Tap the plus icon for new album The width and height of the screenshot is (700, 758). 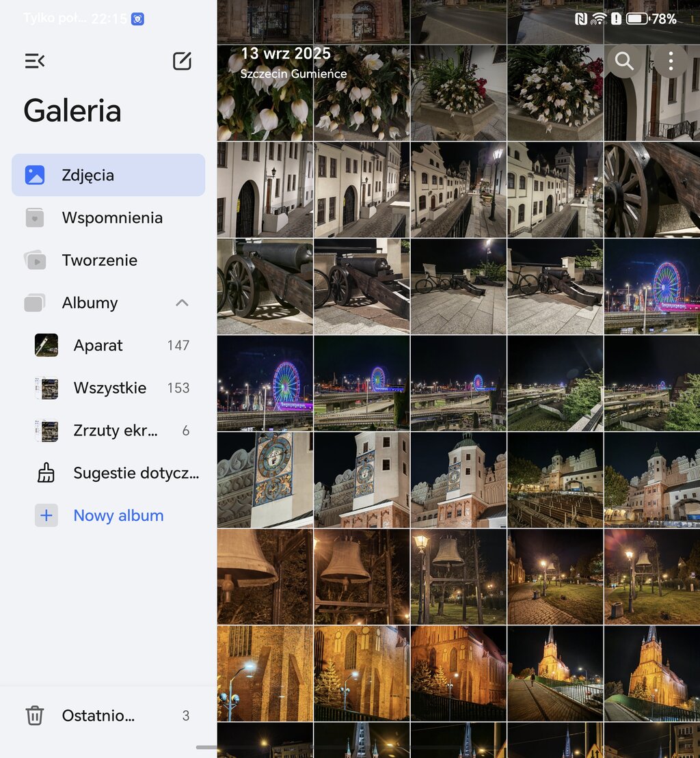point(46,515)
